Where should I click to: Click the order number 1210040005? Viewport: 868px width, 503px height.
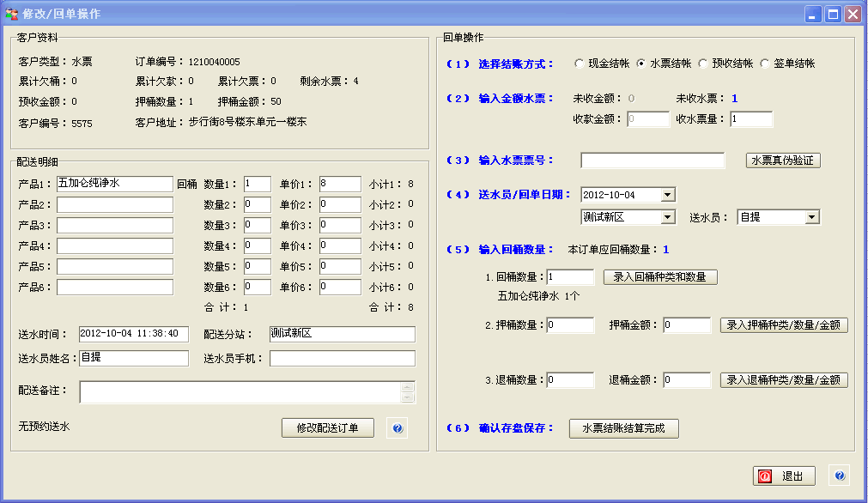(x=215, y=62)
